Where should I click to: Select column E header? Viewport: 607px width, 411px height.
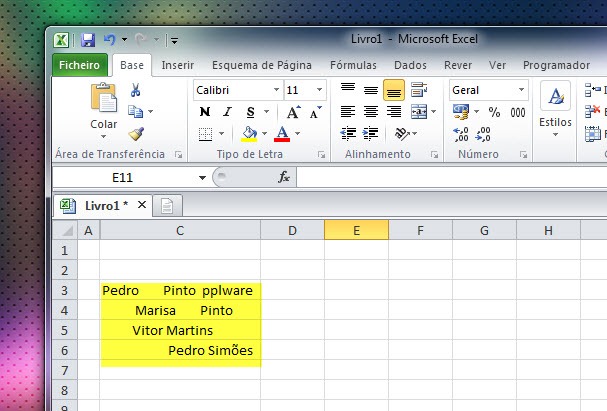tap(356, 230)
